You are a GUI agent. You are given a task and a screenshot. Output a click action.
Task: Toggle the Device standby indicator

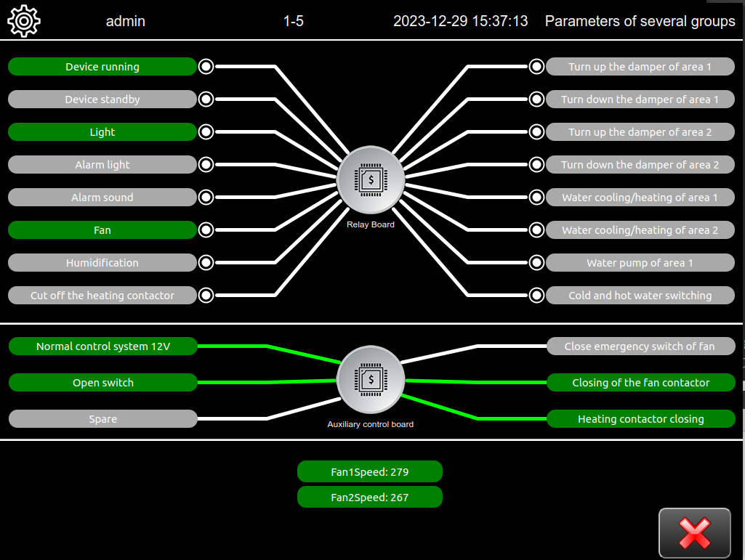coord(102,100)
